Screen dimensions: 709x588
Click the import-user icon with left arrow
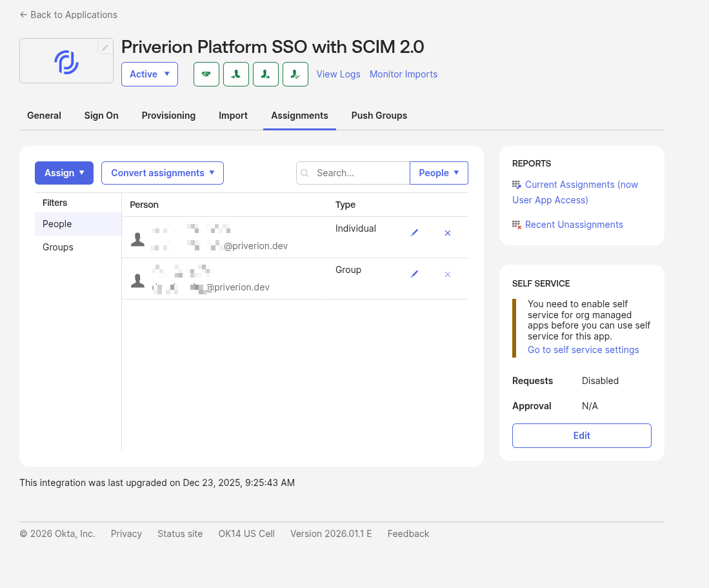click(236, 74)
